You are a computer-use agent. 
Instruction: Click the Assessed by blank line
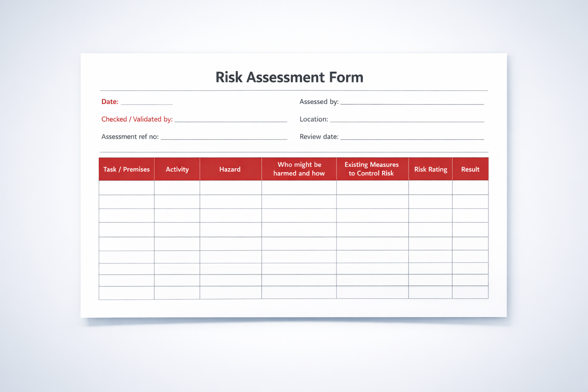412,104
